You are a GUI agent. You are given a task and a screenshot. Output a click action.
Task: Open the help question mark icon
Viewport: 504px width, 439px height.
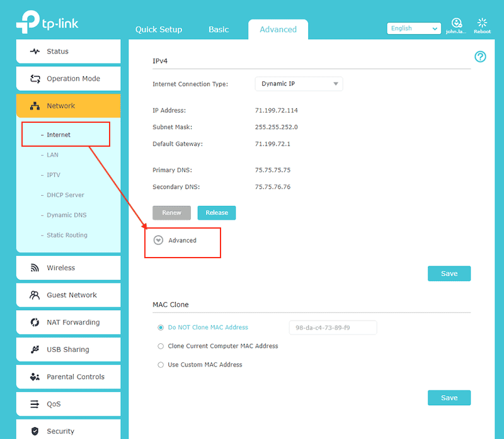480,57
